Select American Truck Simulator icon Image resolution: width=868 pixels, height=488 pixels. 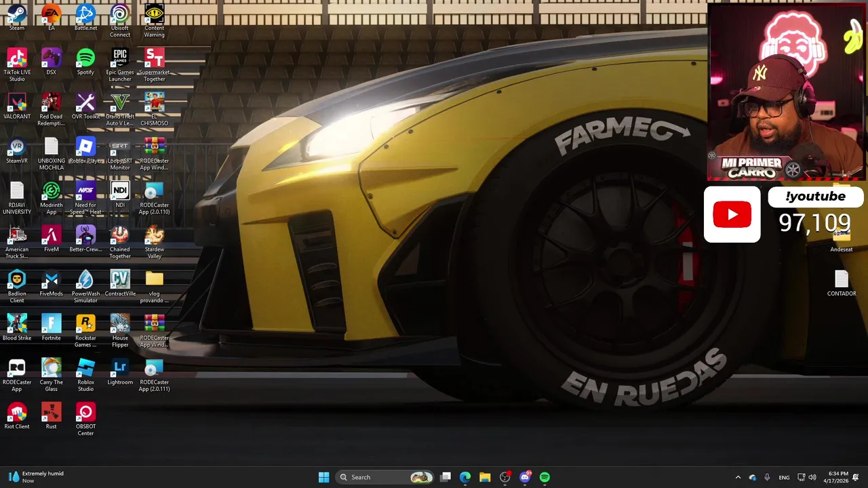click(17, 242)
